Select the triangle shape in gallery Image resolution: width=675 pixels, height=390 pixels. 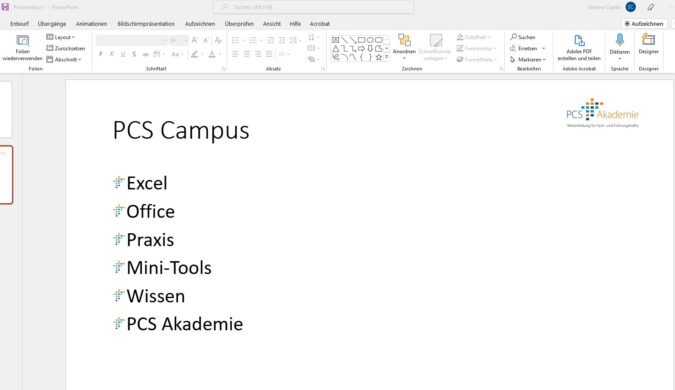coord(335,49)
